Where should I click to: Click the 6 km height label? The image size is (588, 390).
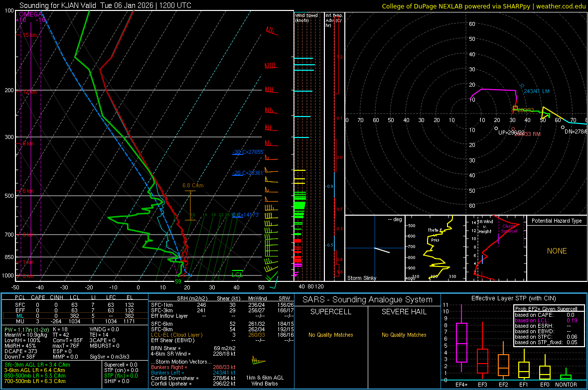pos(28,191)
